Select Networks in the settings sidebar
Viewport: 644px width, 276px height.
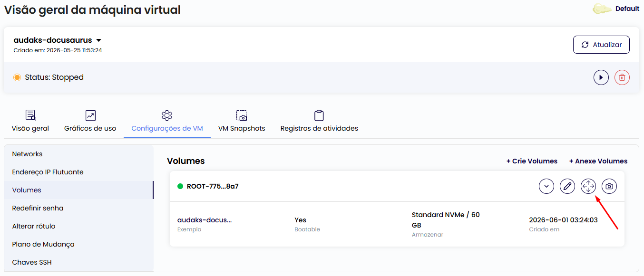tap(78, 154)
